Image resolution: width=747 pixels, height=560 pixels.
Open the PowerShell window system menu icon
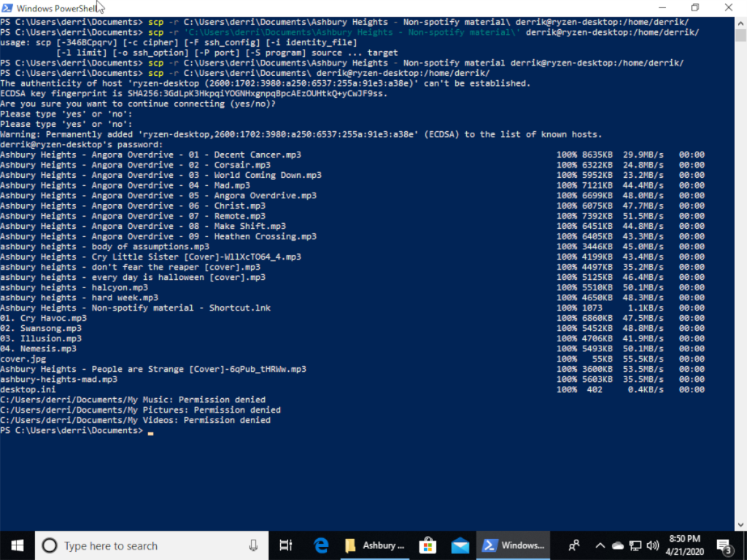tap(7, 7)
